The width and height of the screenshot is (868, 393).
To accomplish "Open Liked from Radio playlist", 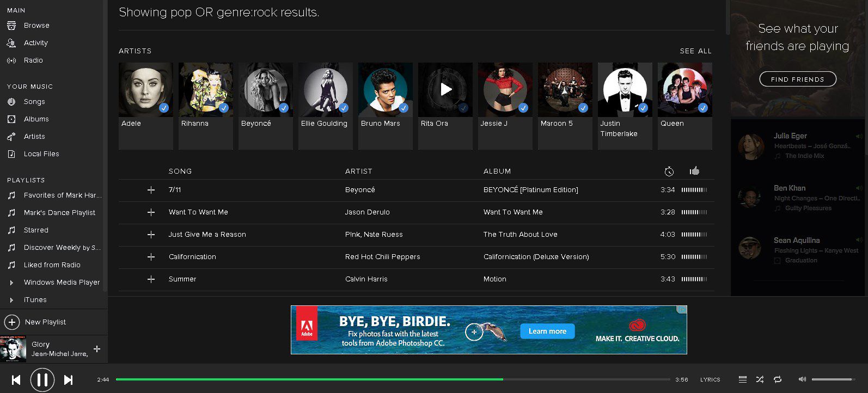I will click(52, 265).
